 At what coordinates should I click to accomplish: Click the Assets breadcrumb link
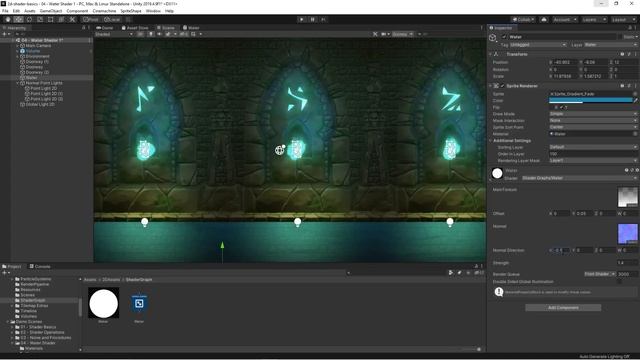tap(90, 280)
